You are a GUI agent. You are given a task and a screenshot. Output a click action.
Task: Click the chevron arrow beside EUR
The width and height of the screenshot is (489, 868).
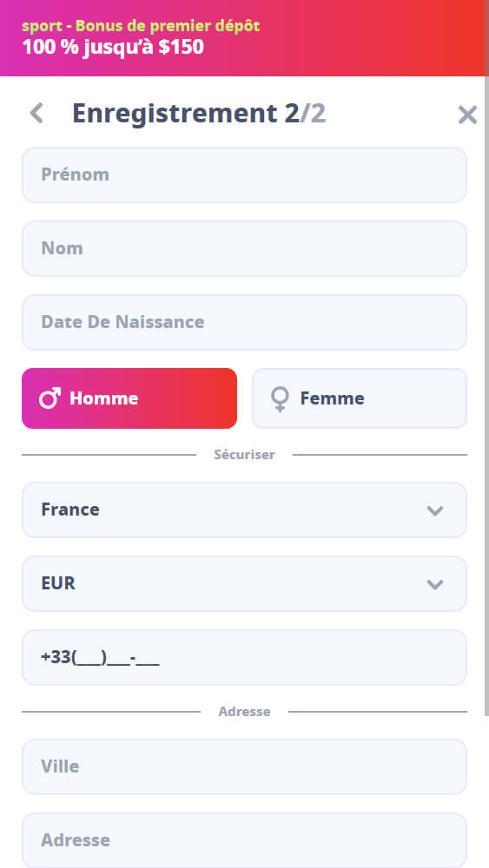435,584
